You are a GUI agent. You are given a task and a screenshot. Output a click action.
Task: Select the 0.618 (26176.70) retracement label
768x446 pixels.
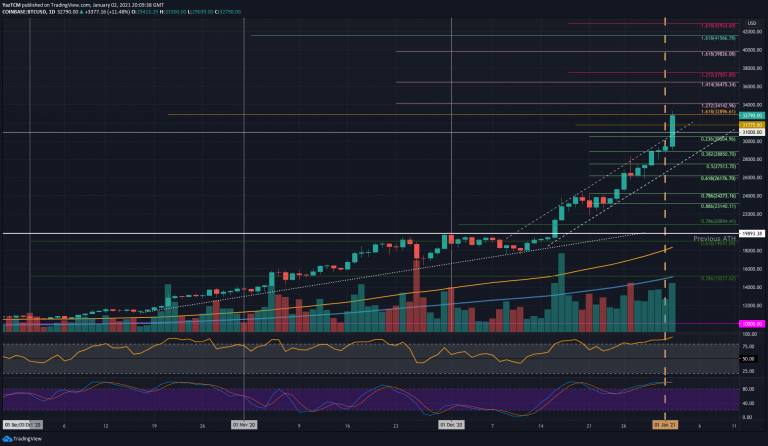point(714,177)
